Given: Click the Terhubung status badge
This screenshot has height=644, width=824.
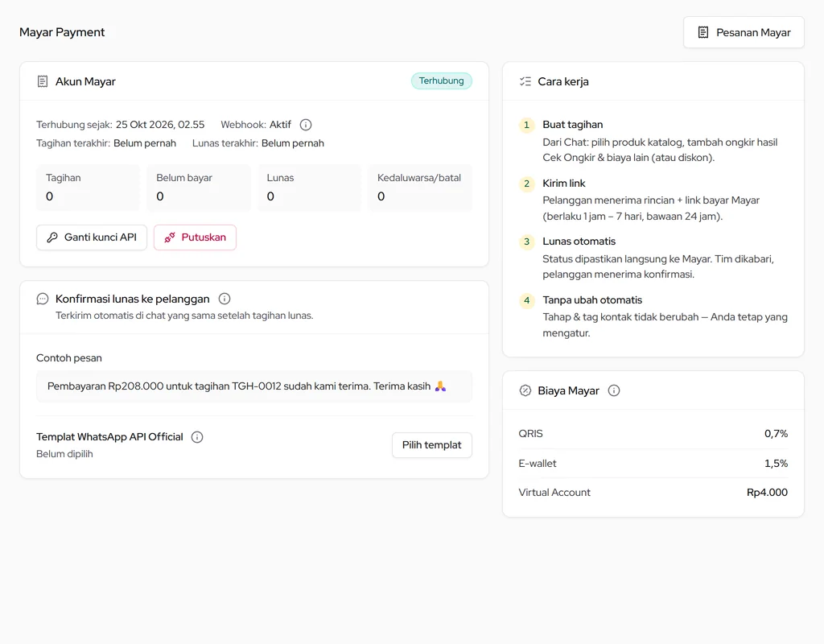Looking at the screenshot, I should point(442,81).
